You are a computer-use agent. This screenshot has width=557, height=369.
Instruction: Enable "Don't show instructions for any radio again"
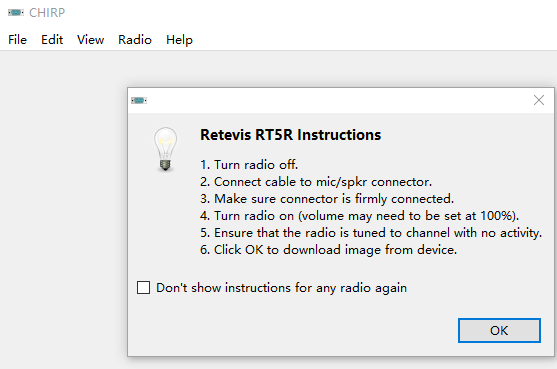pyautogui.click(x=144, y=288)
